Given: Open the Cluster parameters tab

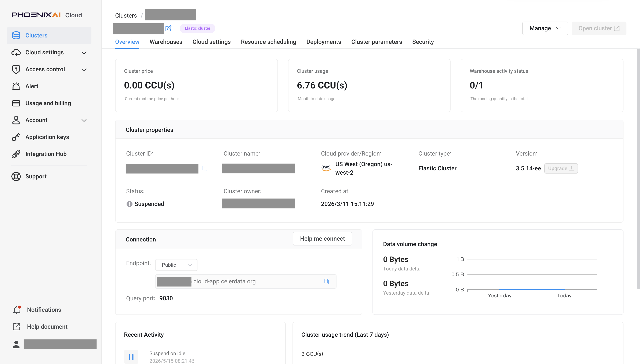Looking at the screenshot, I should [x=377, y=42].
